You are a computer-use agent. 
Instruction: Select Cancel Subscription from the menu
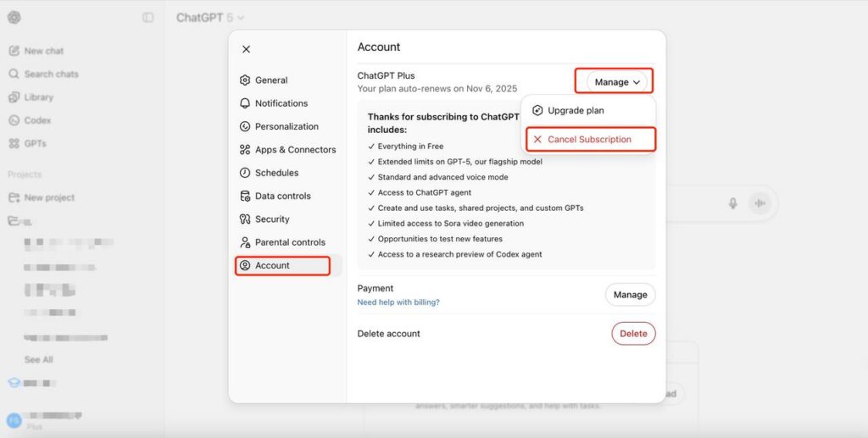(589, 139)
